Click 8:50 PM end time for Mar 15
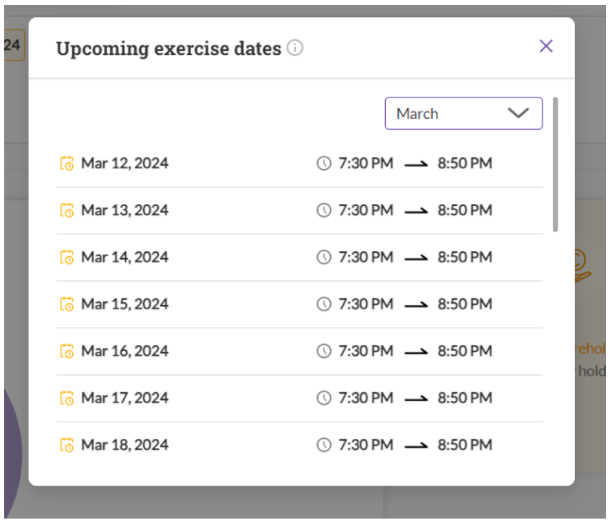This screenshot has width=612, height=523. click(464, 304)
